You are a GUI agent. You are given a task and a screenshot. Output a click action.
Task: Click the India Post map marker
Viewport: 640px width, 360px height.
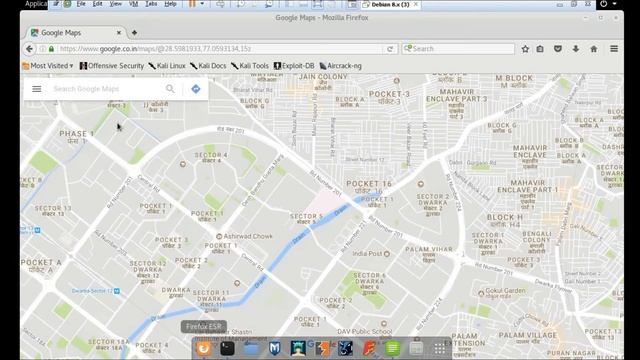tap(387, 254)
